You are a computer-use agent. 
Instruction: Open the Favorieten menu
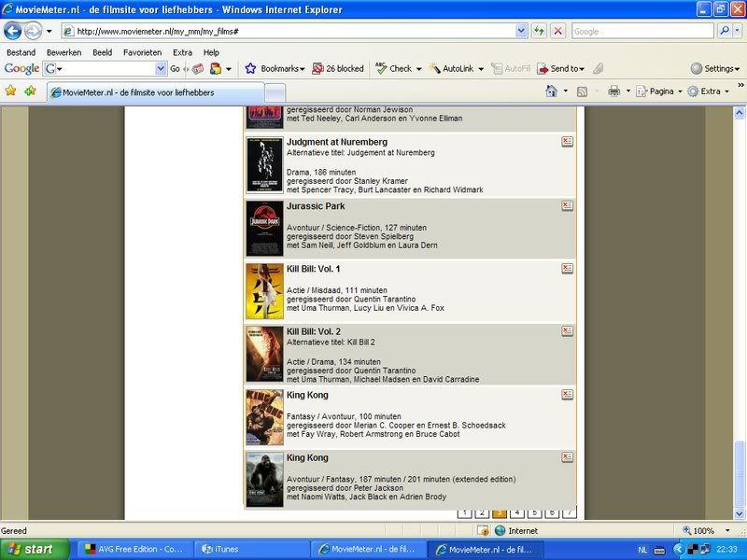[142, 52]
